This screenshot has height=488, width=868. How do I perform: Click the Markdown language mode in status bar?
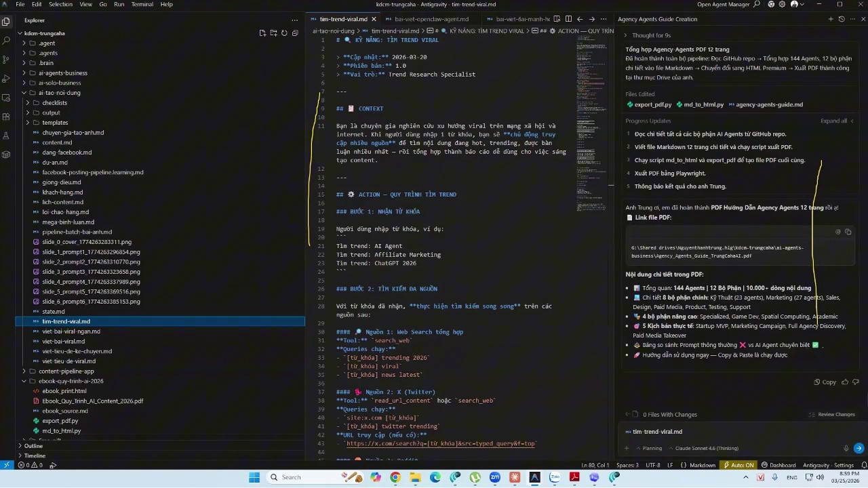[x=703, y=465]
